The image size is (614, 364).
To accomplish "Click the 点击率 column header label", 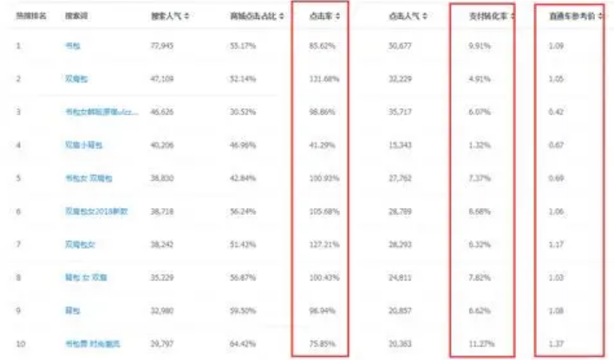I will 321,16.
